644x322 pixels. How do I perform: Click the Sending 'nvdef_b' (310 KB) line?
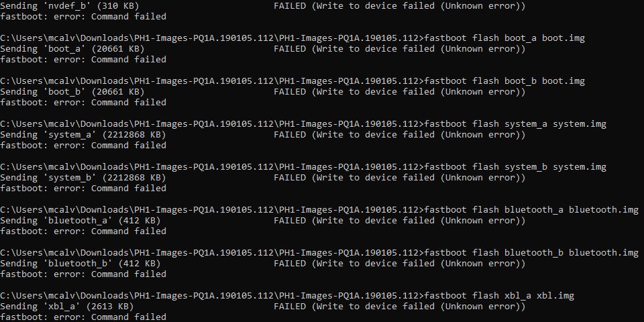click(x=69, y=6)
